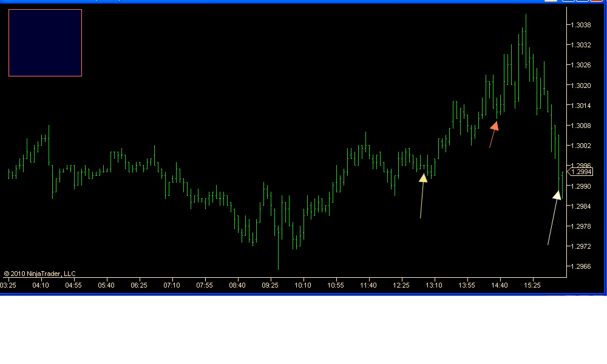
Task: Click the 10:55 time axis label
Action: (x=336, y=286)
